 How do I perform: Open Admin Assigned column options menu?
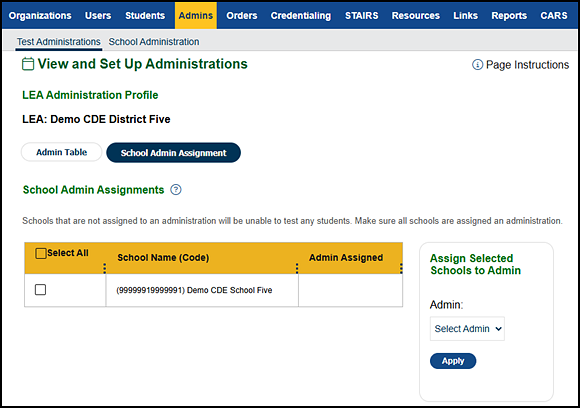[x=401, y=268]
